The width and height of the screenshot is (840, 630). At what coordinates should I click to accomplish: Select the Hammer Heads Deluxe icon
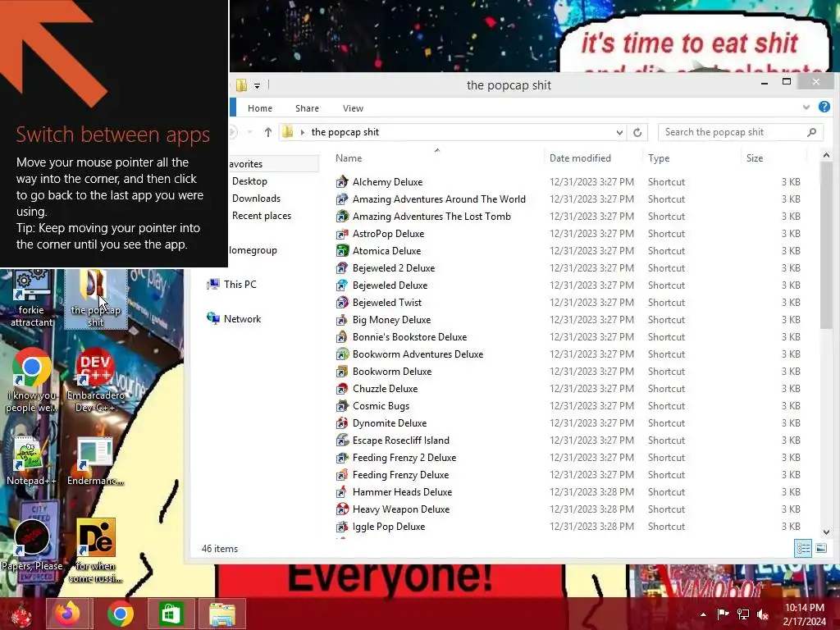(x=342, y=492)
